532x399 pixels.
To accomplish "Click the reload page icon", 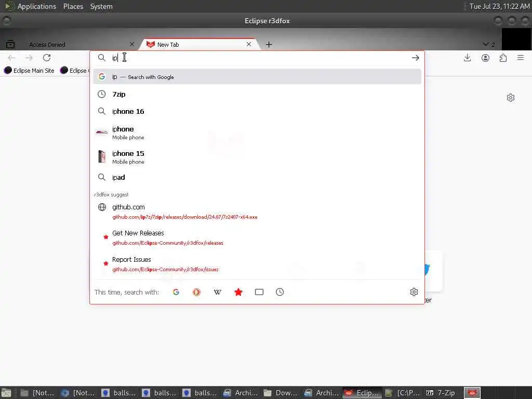I will tap(47, 58).
